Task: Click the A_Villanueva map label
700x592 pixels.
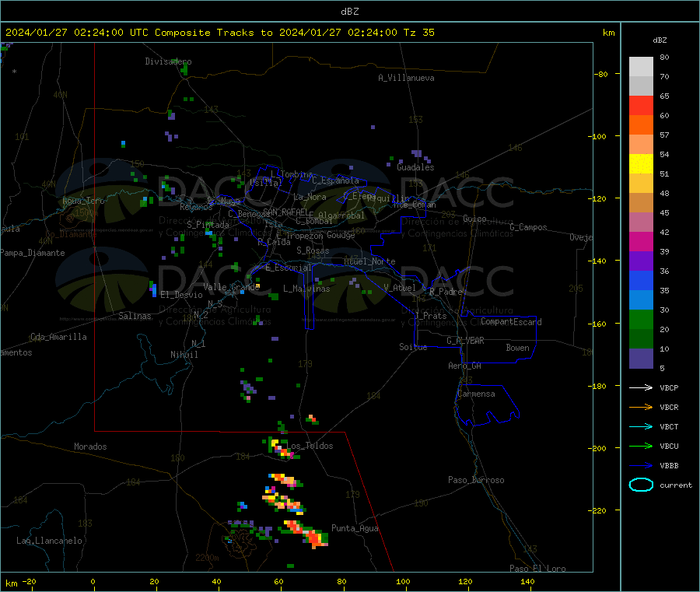Action: click(x=406, y=78)
